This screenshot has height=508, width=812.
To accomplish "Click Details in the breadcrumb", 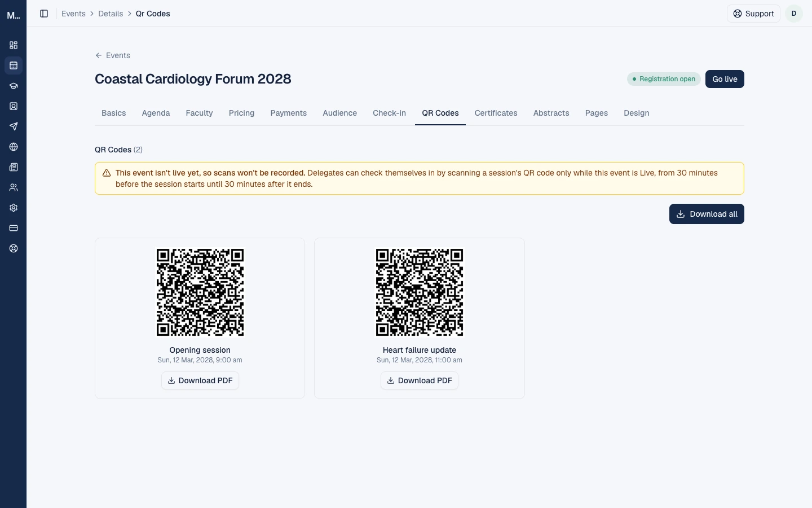I will pyautogui.click(x=111, y=14).
